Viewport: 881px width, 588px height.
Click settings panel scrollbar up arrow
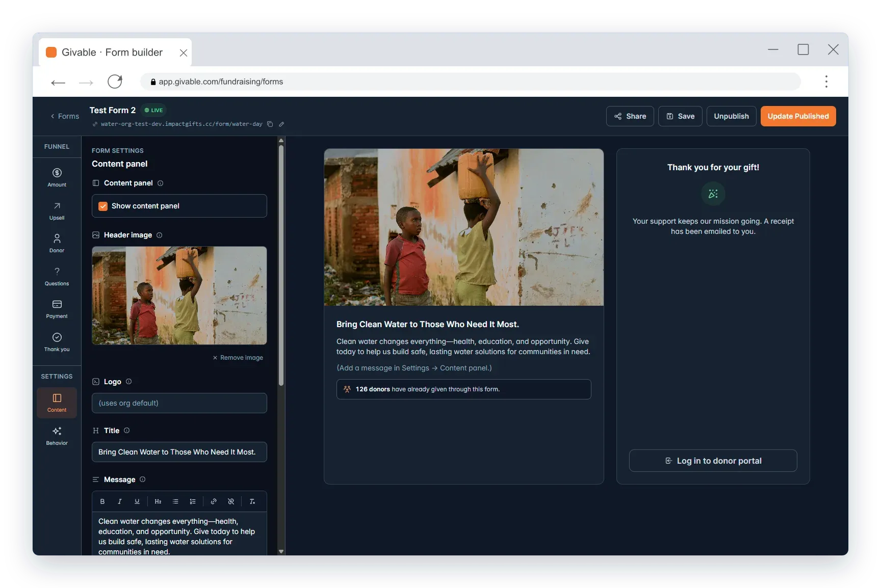(x=281, y=141)
